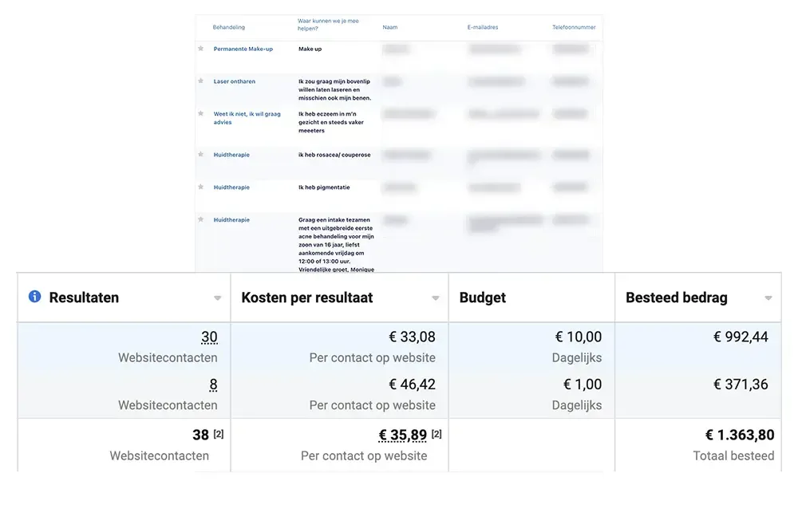The image size is (798, 532).
Task: Star the 'Weet ik niet' advice entry
Action: [x=201, y=114]
